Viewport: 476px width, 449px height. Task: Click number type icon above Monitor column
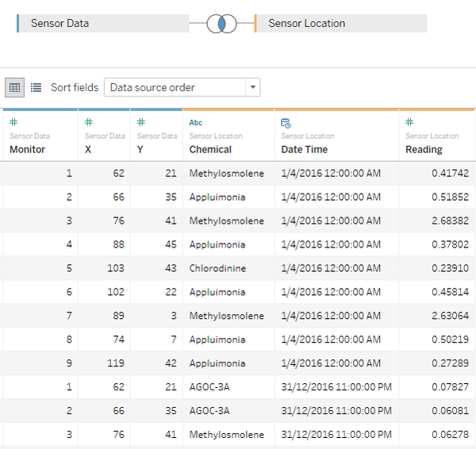point(13,122)
